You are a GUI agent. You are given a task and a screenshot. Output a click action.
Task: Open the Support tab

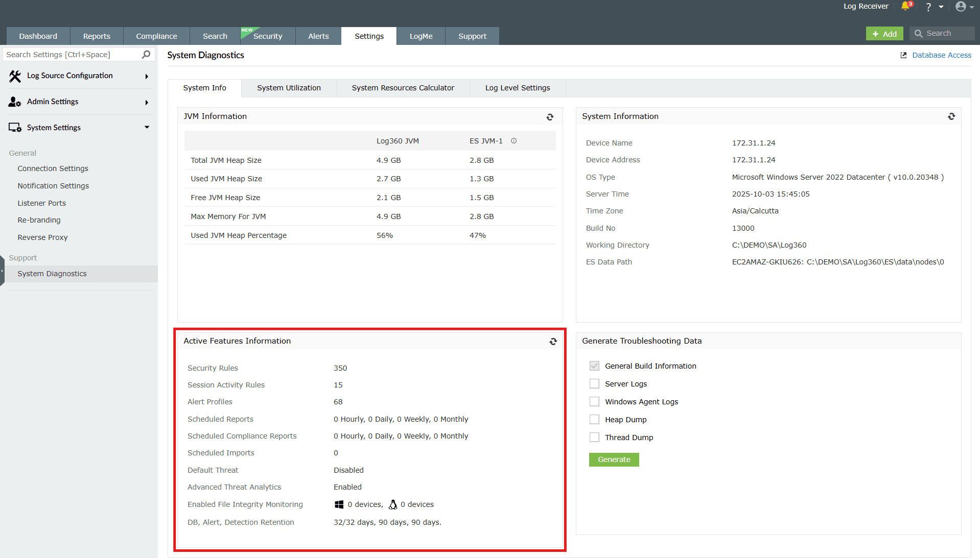472,36
